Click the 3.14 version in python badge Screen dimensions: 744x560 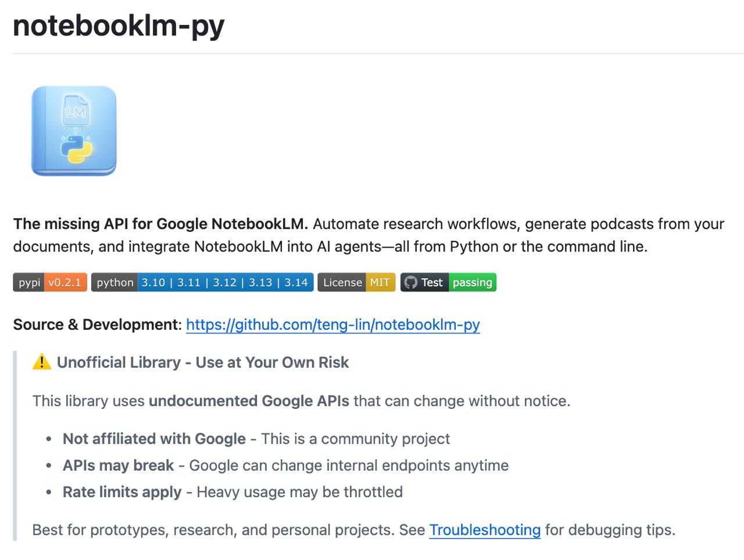click(296, 282)
